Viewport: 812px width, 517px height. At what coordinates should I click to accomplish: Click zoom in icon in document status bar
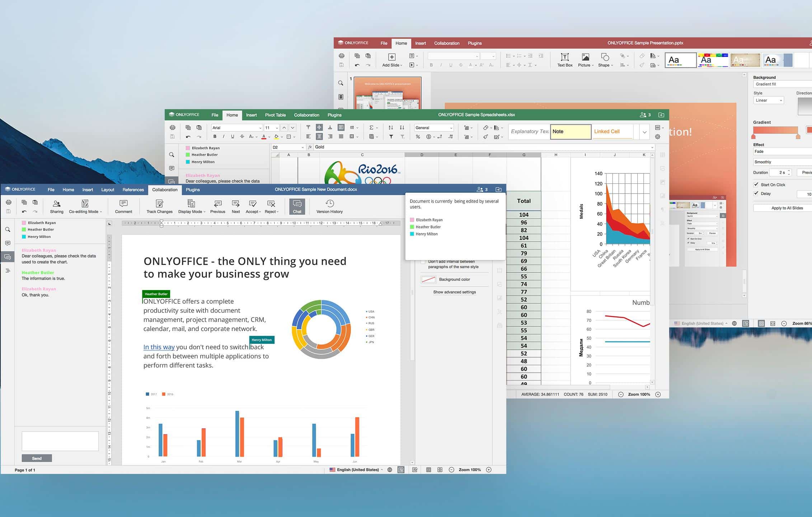(489, 470)
